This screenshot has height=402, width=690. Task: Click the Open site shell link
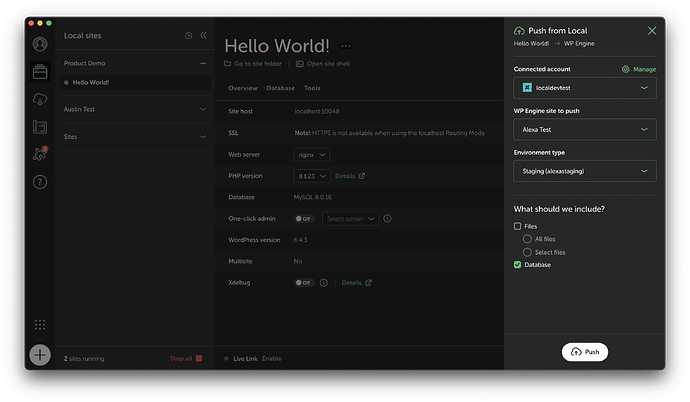[x=328, y=64]
